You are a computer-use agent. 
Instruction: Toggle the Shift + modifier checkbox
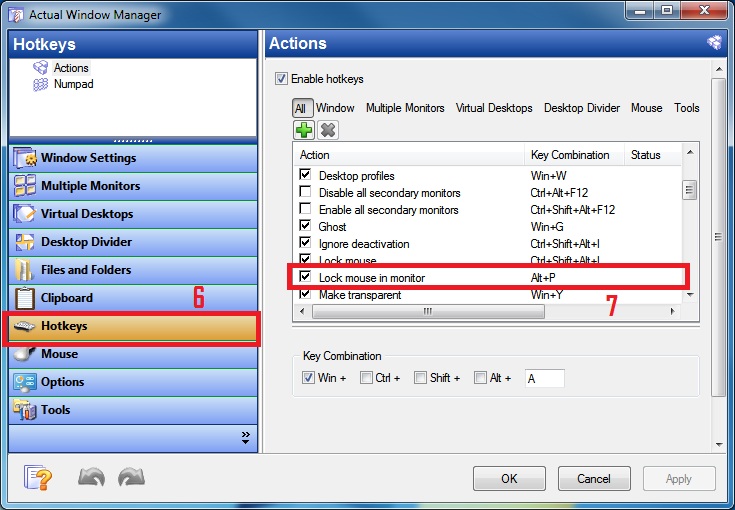click(x=420, y=377)
